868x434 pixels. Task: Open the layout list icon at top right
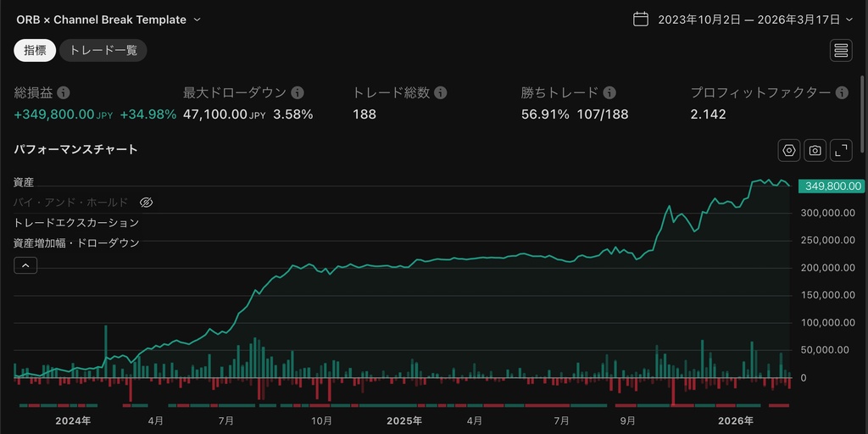click(841, 50)
